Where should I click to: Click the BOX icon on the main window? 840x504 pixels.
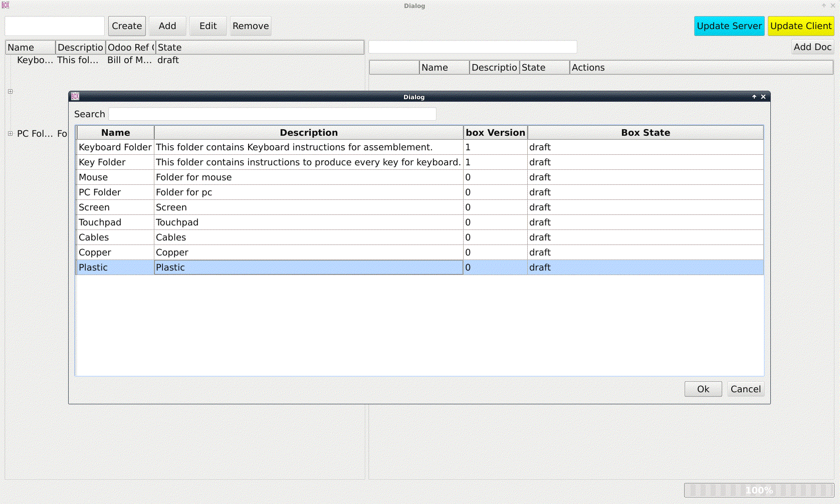point(6,5)
